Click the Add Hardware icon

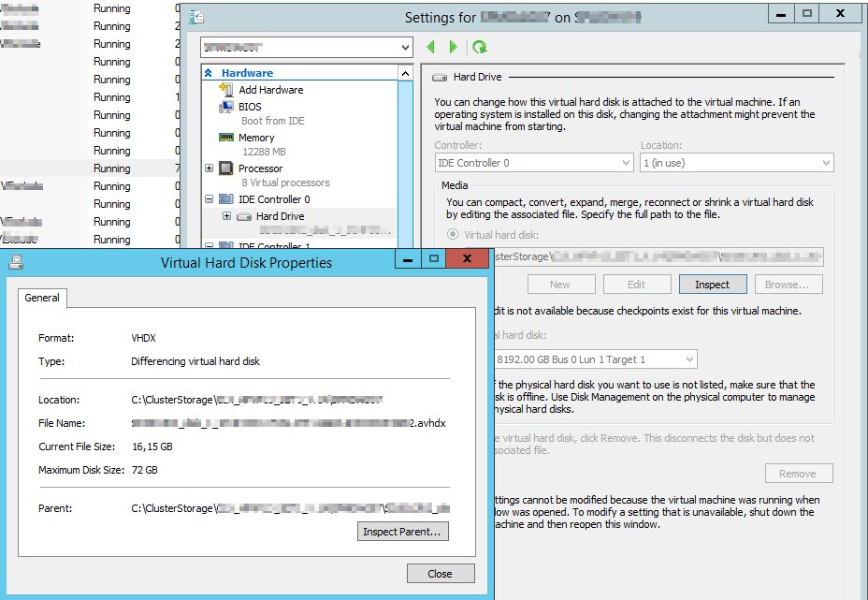tap(225, 89)
